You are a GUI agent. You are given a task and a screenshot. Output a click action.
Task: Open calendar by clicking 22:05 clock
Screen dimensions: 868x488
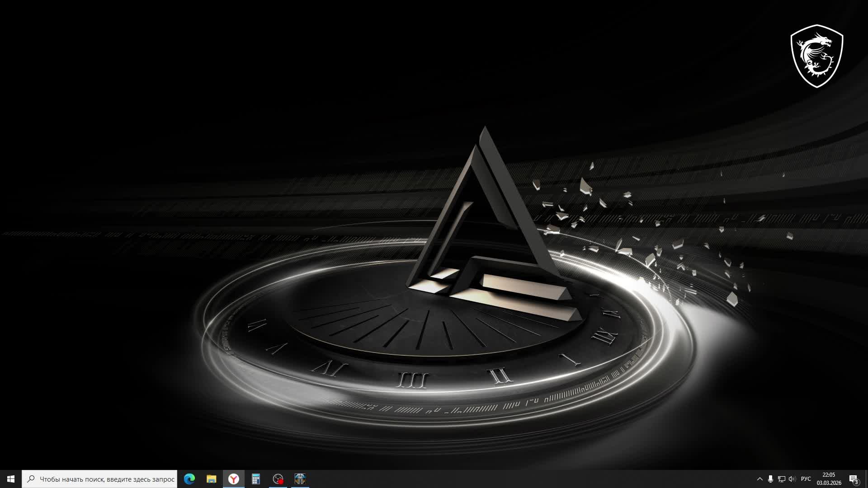coord(829,475)
